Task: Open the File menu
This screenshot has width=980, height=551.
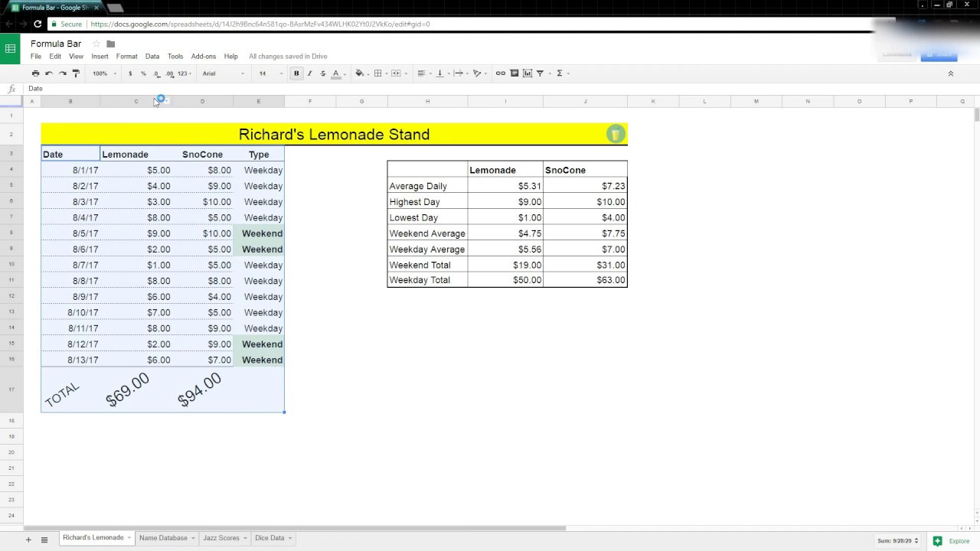Action: pos(36,57)
